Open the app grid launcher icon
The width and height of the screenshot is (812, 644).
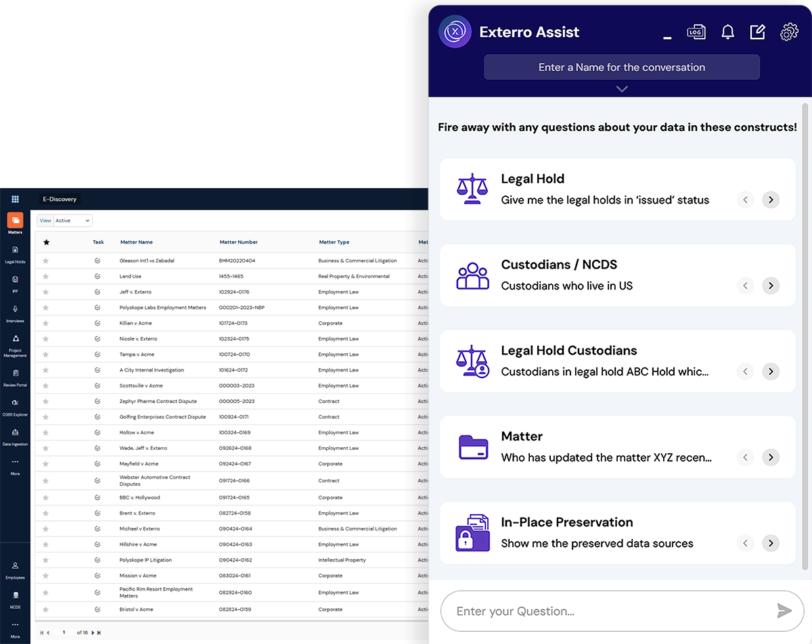tap(15, 200)
